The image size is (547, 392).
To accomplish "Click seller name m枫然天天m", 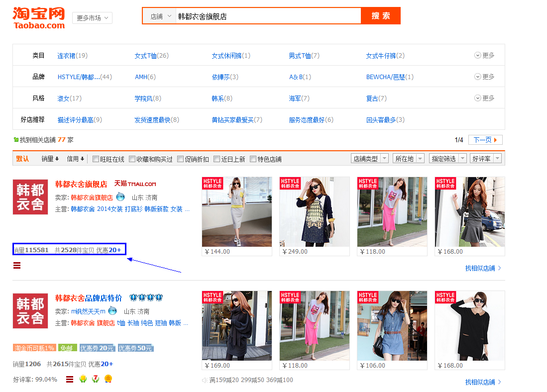I will (88, 311).
